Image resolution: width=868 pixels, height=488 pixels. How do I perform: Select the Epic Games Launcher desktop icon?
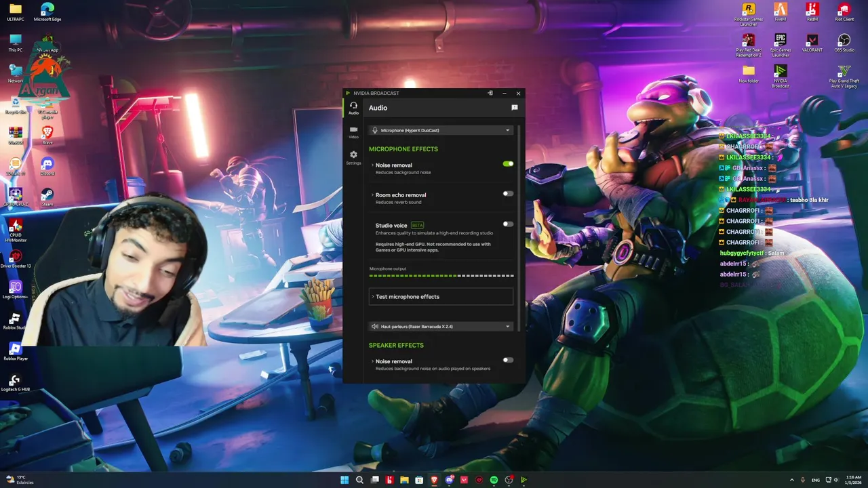[x=781, y=45]
